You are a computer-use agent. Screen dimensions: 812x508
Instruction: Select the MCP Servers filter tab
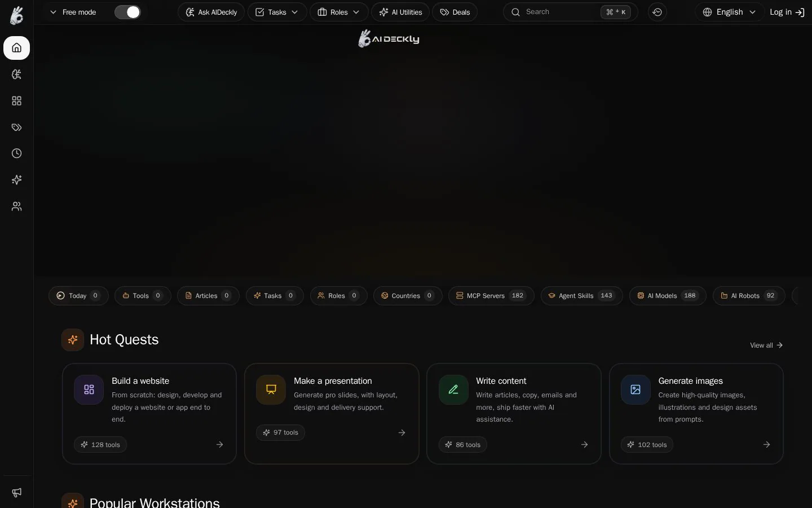(491, 296)
